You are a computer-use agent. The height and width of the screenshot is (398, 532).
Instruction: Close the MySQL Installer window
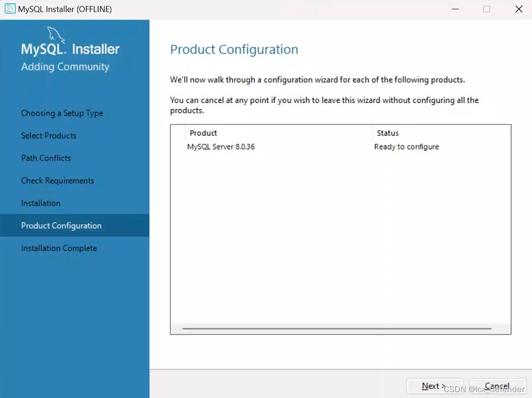[519, 9]
